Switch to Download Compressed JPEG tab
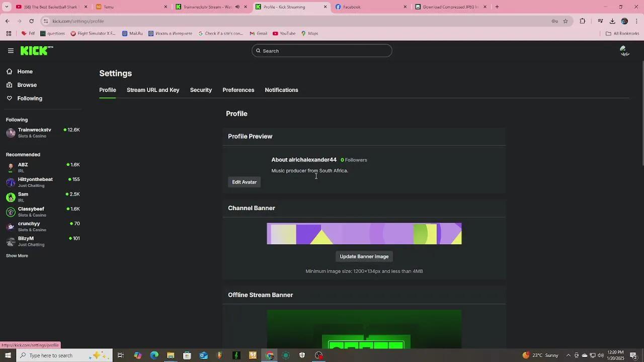This screenshot has width=644, height=362. click(x=451, y=7)
